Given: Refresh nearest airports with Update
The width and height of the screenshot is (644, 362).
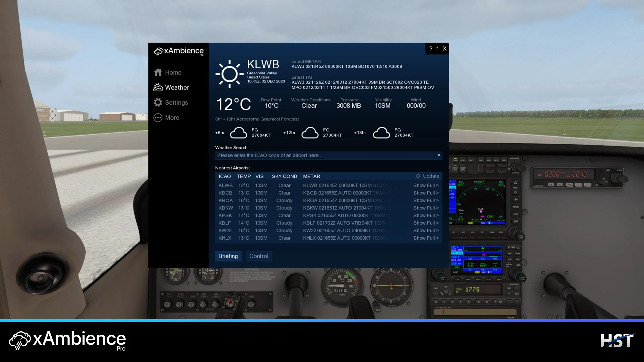Looking at the screenshot, I should pyautogui.click(x=428, y=176).
